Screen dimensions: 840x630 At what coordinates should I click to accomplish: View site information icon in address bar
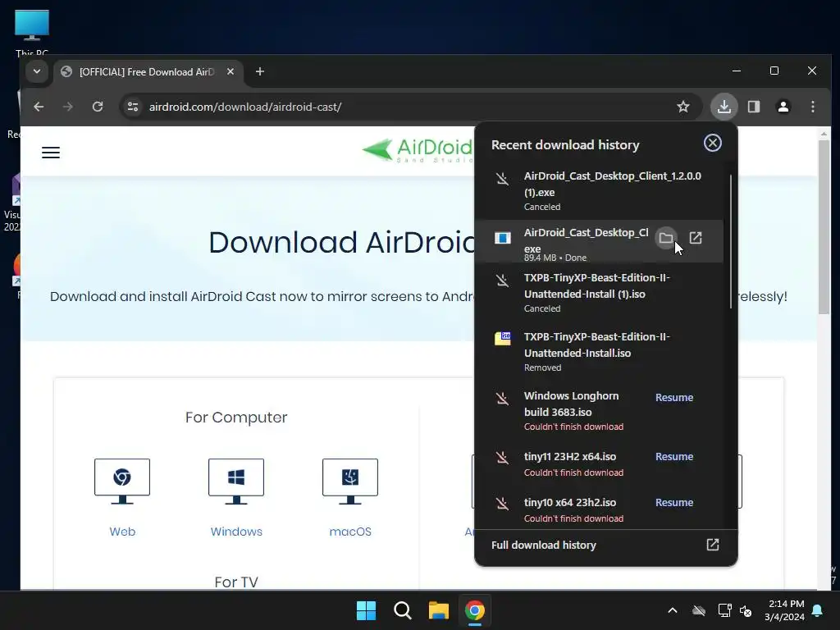click(133, 107)
